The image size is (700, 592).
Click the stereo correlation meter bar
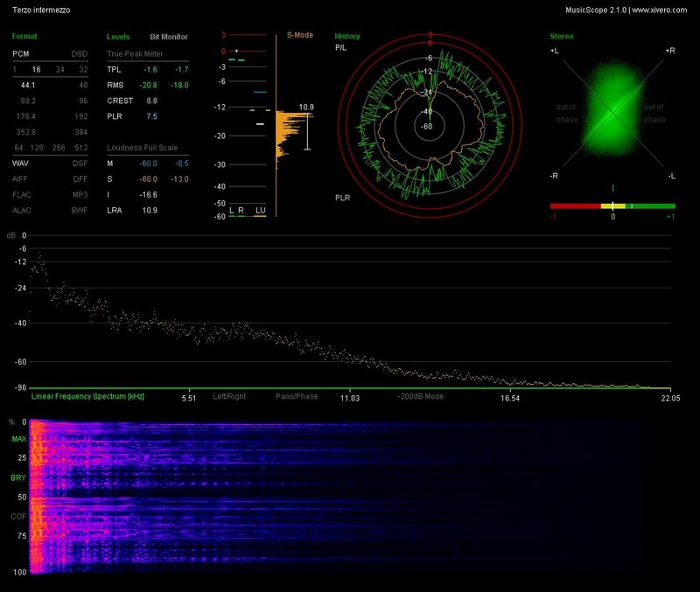point(612,206)
